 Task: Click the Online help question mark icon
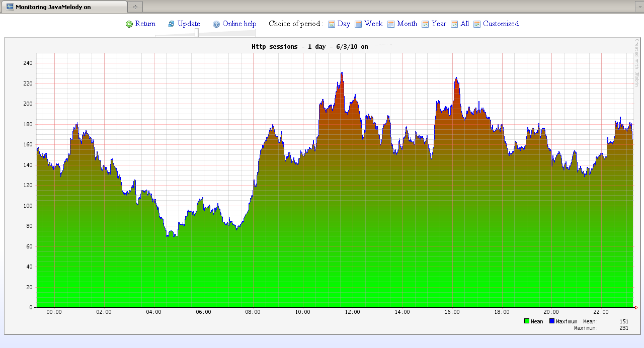point(216,24)
